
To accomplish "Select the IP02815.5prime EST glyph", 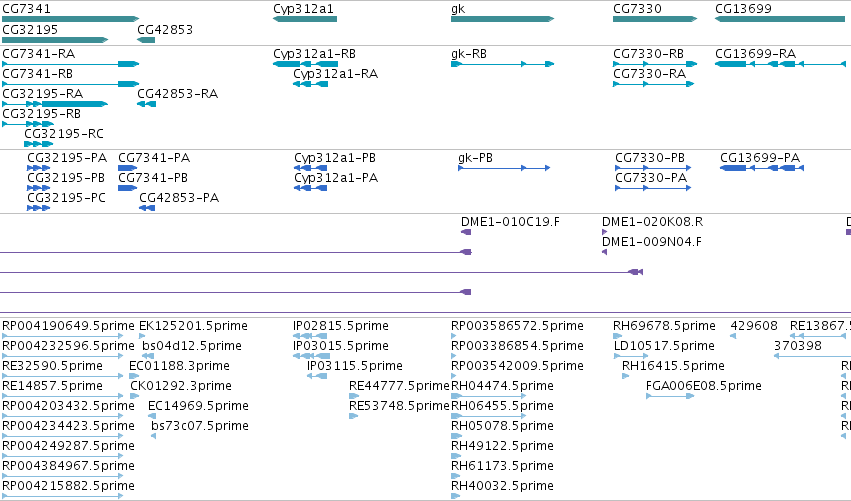I will 310,336.
